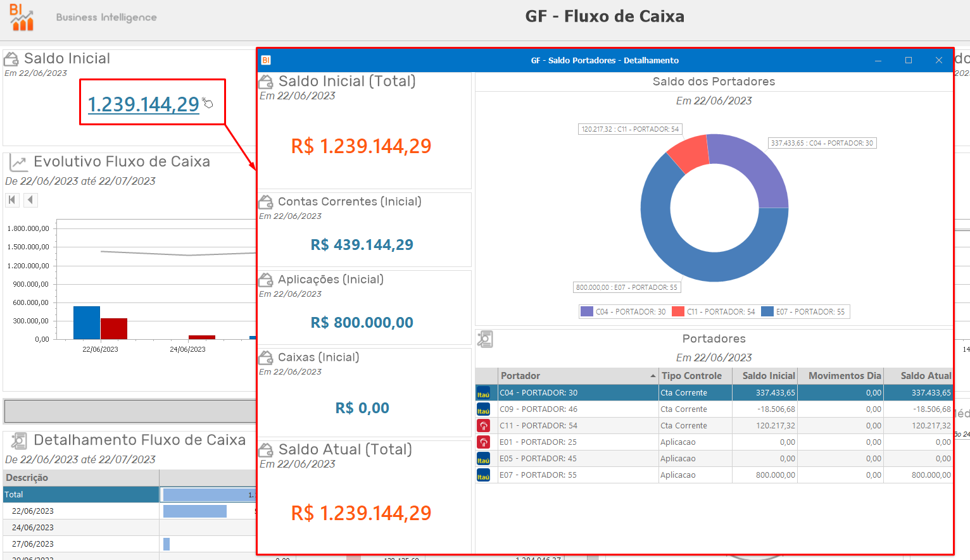Go to previous period in Evolutivo chart

tap(30, 200)
